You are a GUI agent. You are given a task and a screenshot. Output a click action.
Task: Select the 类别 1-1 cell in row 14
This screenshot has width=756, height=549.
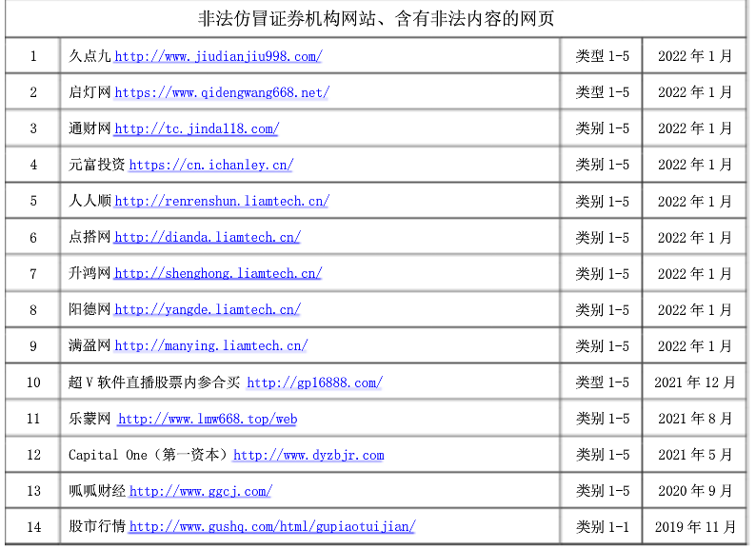click(x=602, y=527)
